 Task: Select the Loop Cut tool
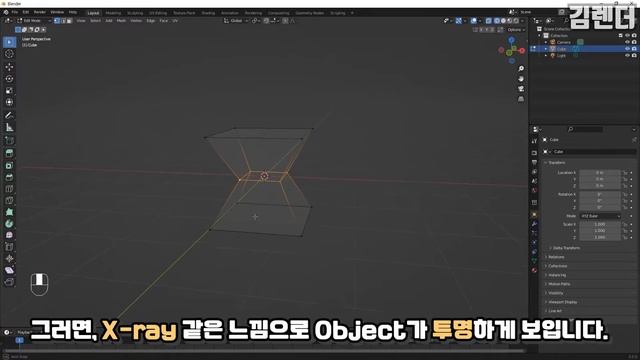(9, 189)
